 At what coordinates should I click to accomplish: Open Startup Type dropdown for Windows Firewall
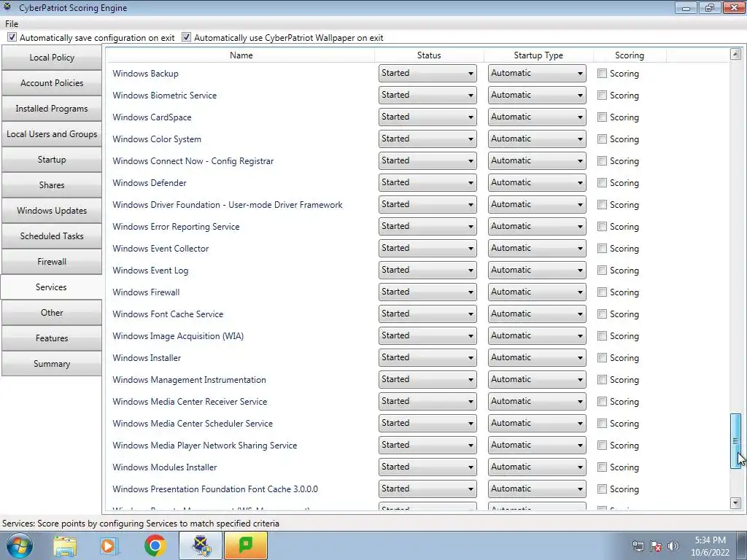click(x=537, y=292)
